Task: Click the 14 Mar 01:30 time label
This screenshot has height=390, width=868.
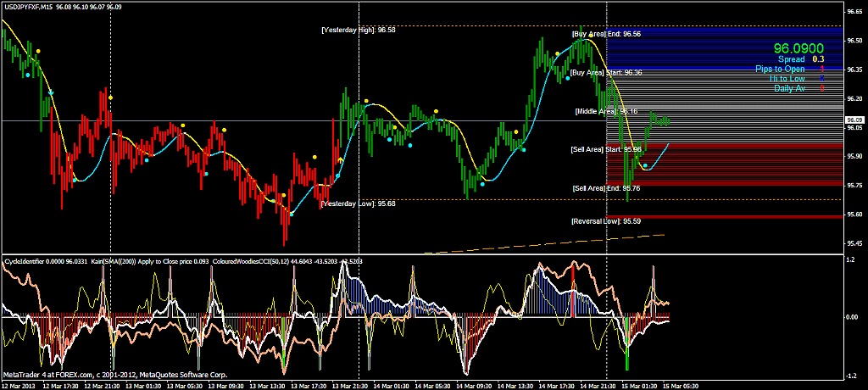Action: coord(392,386)
